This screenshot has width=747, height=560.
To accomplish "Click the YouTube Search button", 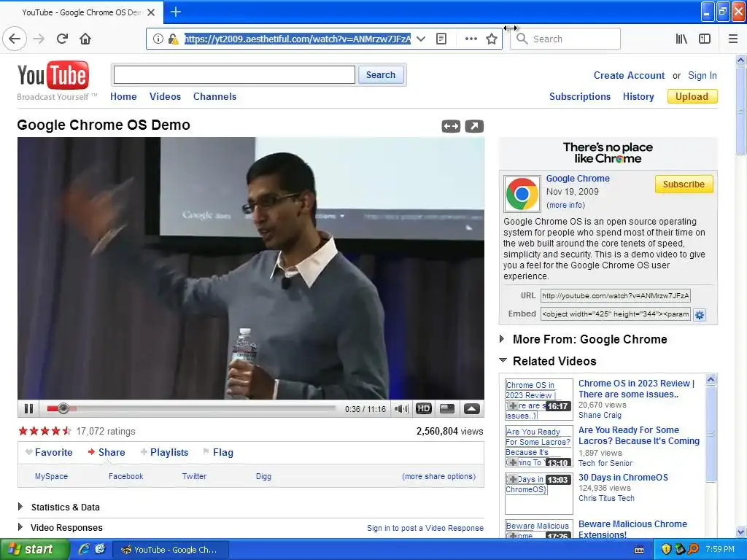I will tap(381, 75).
